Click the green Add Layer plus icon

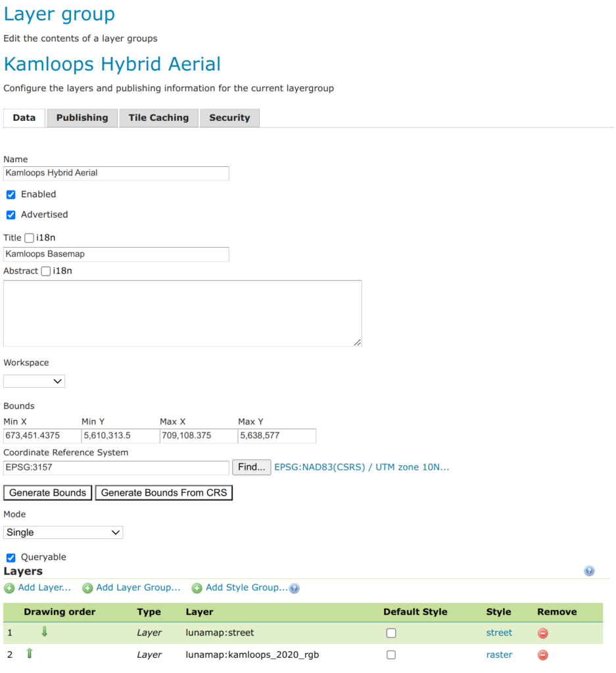point(9,588)
